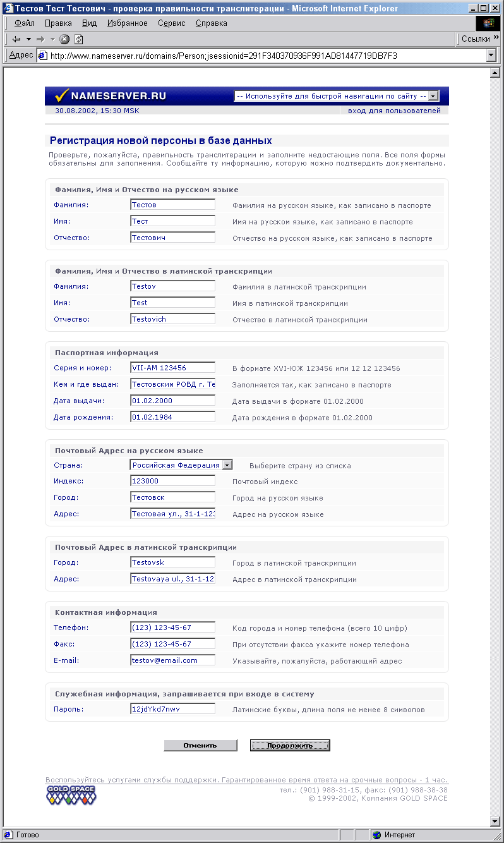The width and height of the screenshot is (504, 843).
Task: Click the 'Контактная информация' section heading
Action: (x=106, y=612)
